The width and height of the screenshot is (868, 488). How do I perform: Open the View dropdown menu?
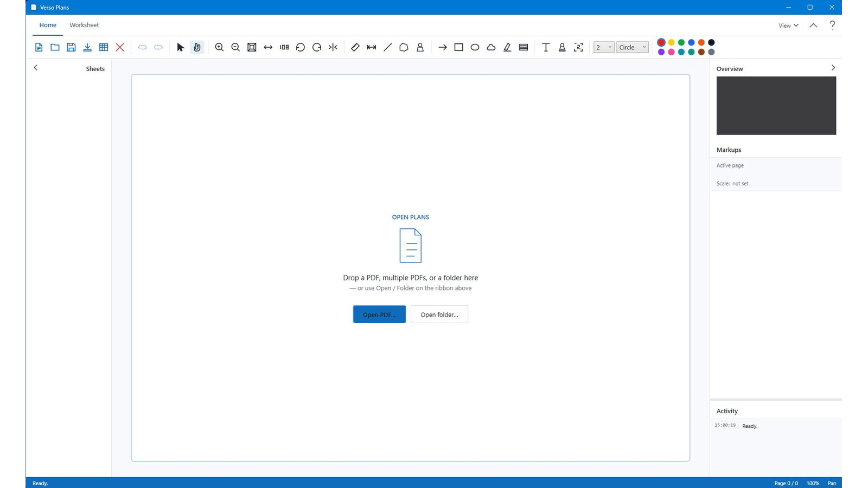pos(788,25)
